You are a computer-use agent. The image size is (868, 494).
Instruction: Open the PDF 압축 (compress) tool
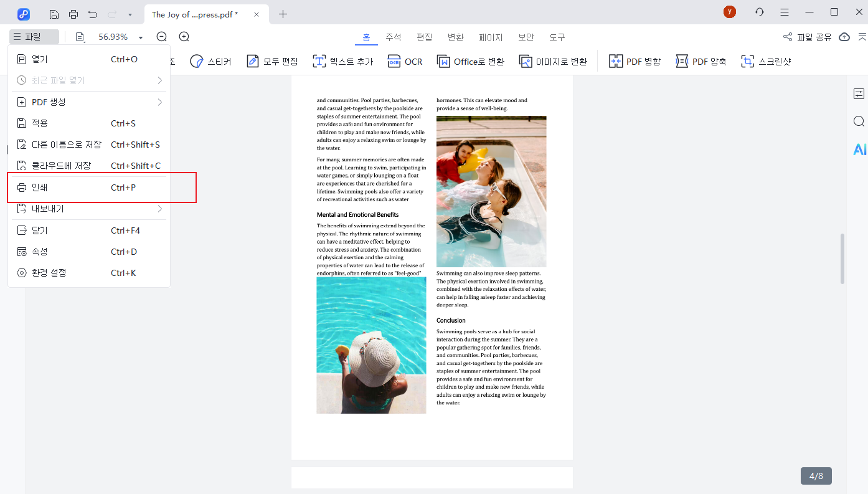pyautogui.click(x=701, y=61)
